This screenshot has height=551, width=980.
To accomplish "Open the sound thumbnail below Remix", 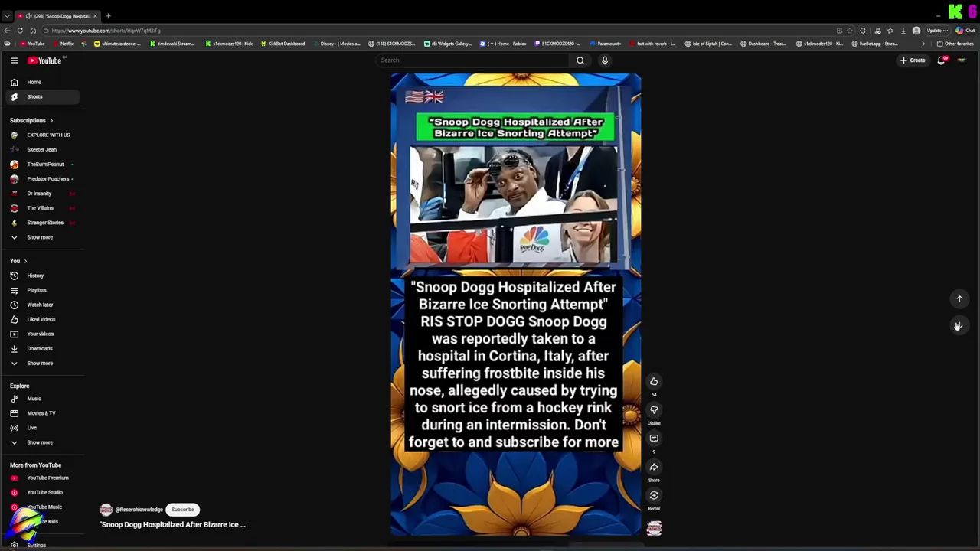I will tap(654, 528).
